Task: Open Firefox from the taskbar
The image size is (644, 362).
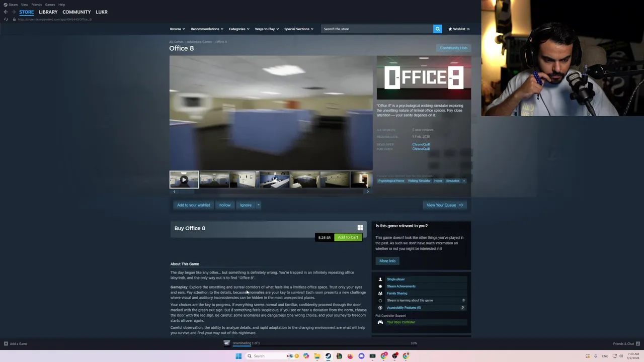Action: tap(350, 356)
